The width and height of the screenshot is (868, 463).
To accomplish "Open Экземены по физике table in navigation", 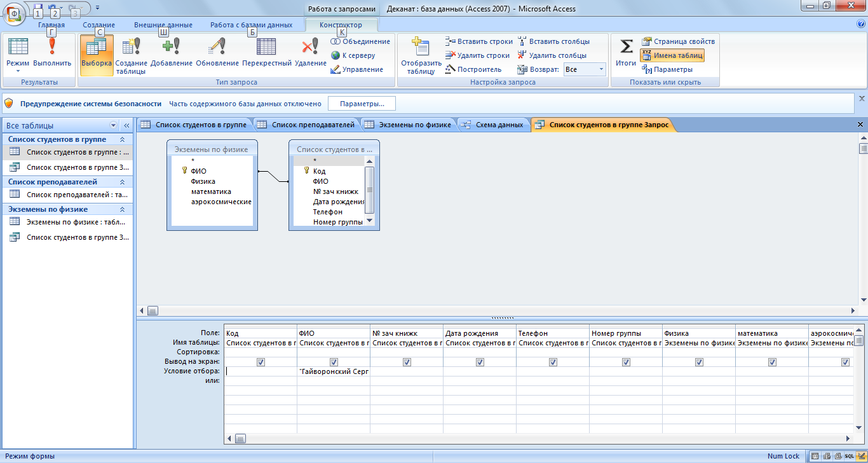I will [67, 222].
